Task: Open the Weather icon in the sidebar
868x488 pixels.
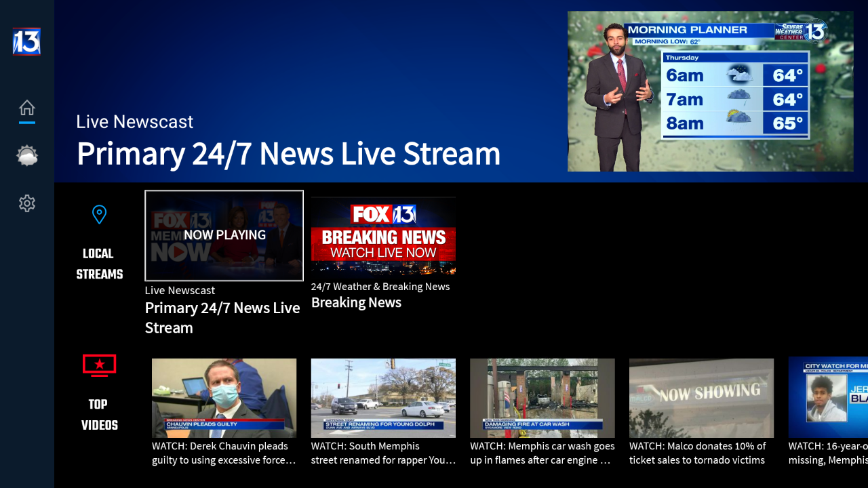Action: click(27, 155)
